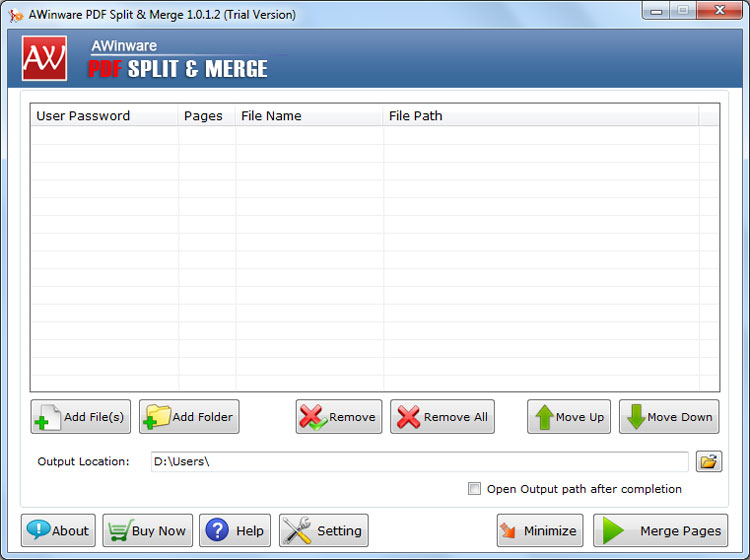Click the Remove button
This screenshot has width=750, height=560.
339,417
